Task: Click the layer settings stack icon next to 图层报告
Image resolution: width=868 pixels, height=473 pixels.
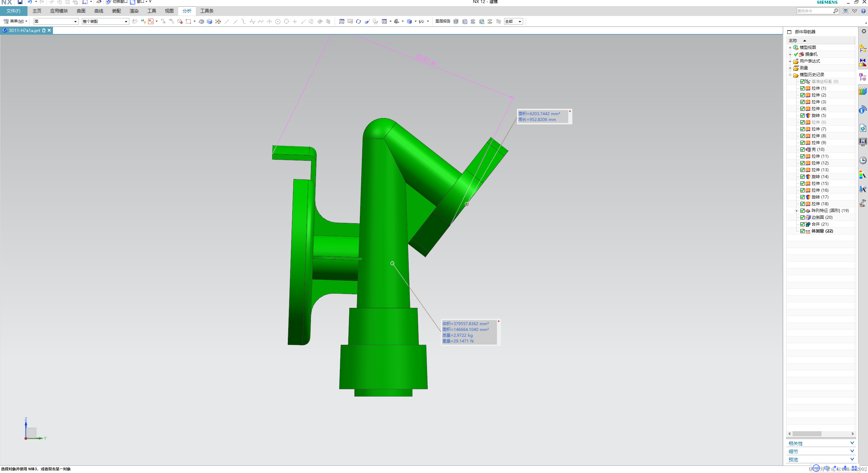Action: (456, 21)
